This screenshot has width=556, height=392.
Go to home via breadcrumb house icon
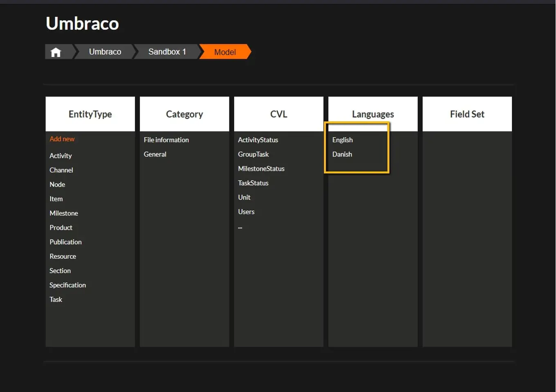click(x=56, y=52)
